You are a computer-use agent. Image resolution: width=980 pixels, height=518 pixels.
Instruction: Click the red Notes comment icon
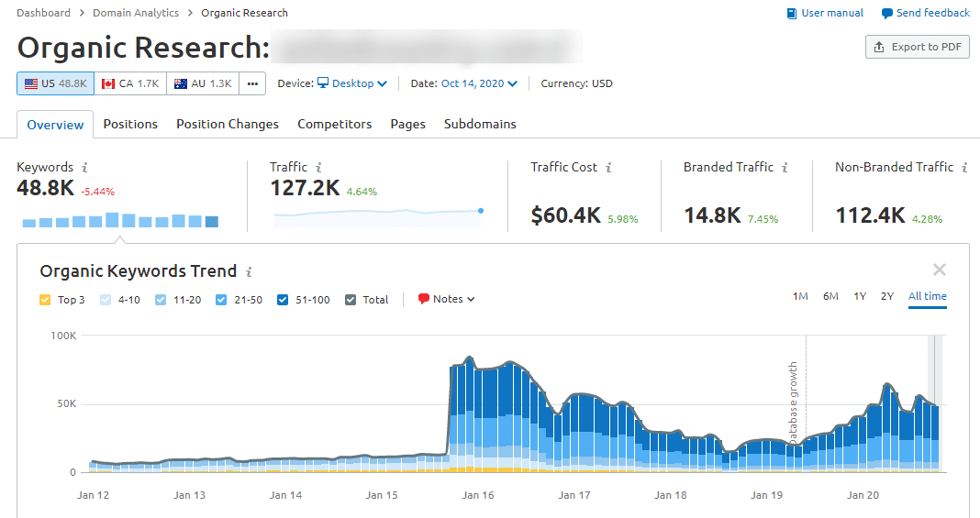pos(424,299)
